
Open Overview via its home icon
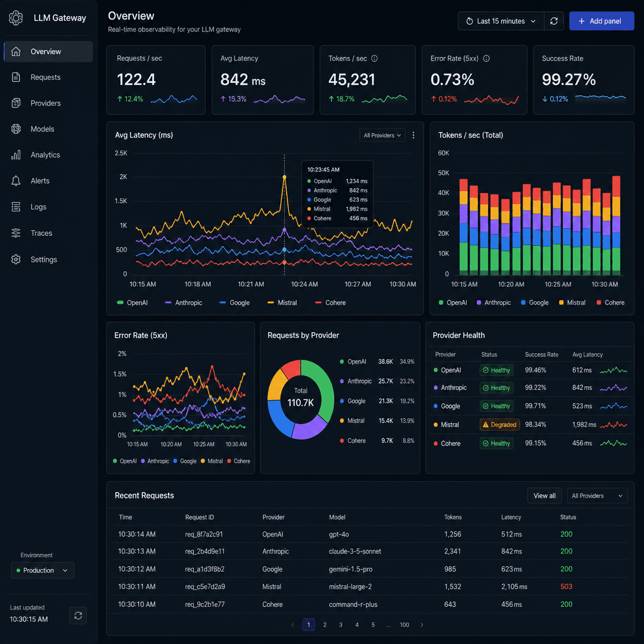(16, 52)
